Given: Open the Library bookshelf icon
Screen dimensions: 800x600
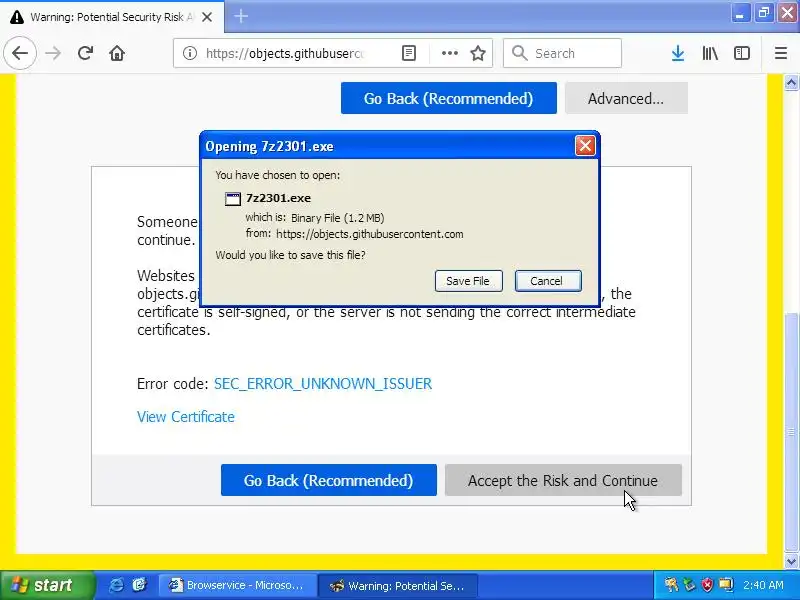Looking at the screenshot, I should [710, 53].
